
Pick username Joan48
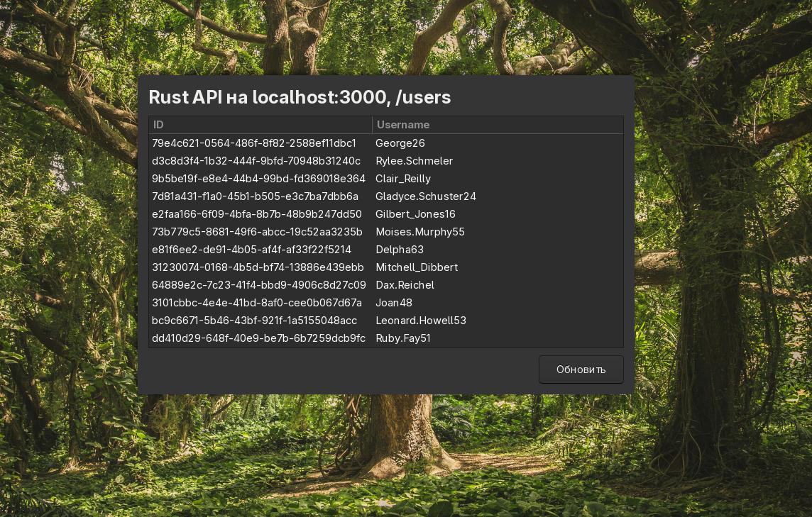(393, 302)
